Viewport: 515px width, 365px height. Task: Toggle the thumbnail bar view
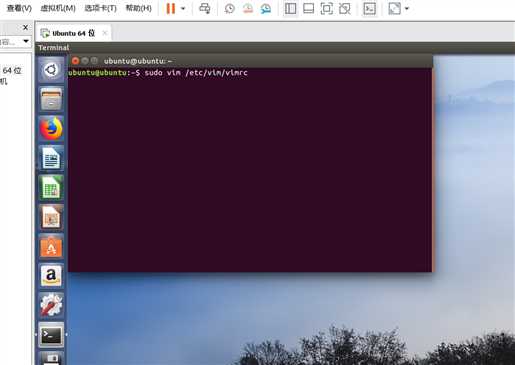pyautogui.click(x=308, y=8)
